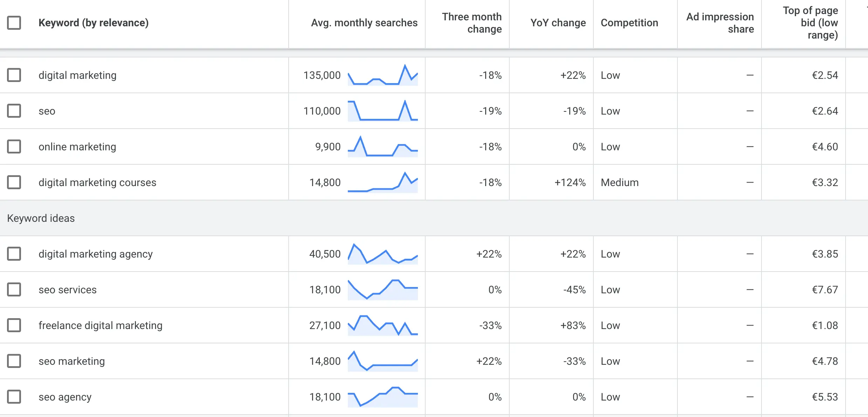Sort by YoY change column header
This screenshot has width=868, height=417.
pyautogui.click(x=558, y=23)
